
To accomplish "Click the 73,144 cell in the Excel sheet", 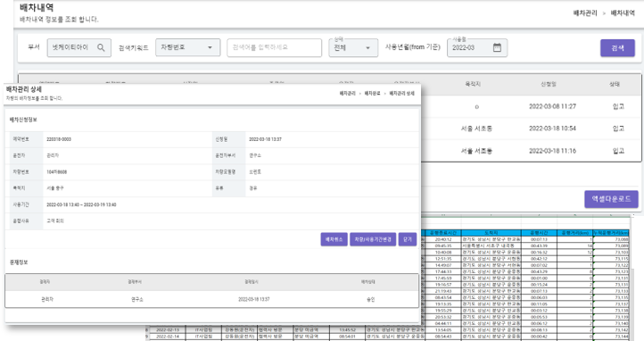I will (611, 336).
